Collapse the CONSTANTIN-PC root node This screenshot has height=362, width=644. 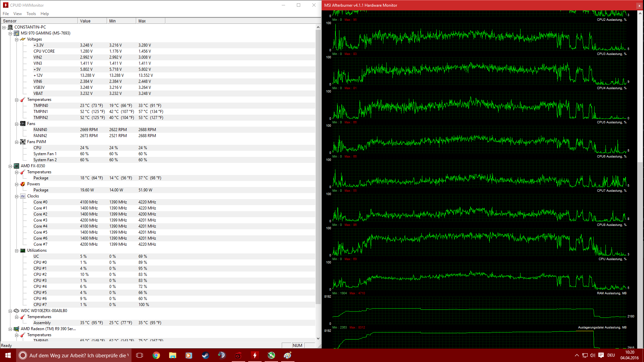[4, 27]
